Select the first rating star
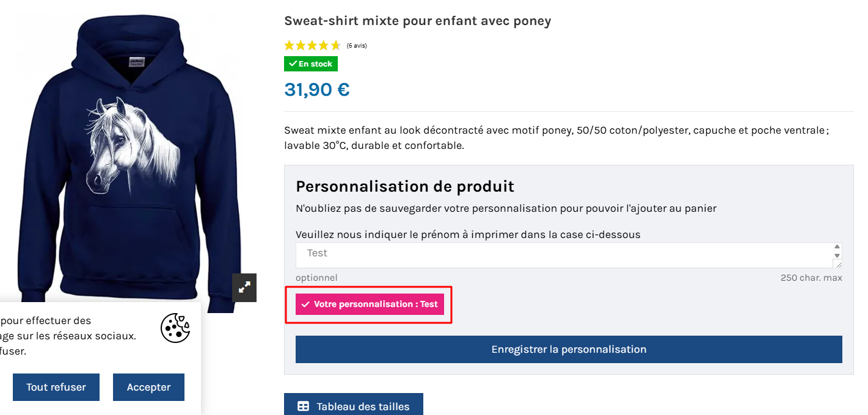 click(x=290, y=45)
